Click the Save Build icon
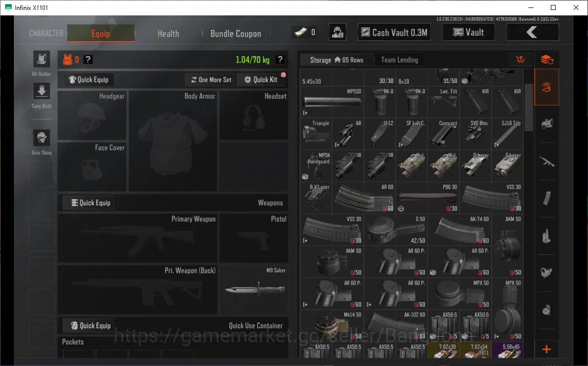588x366 pixels. [x=42, y=91]
